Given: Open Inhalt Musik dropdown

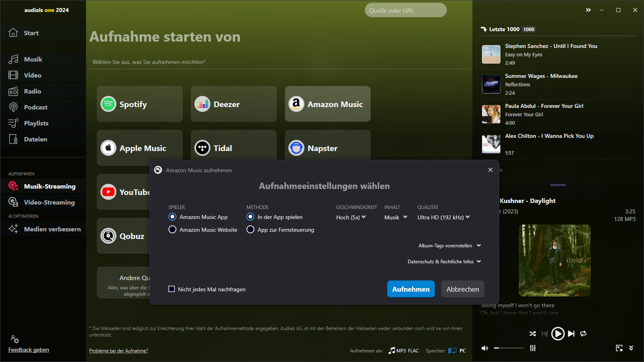Looking at the screenshot, I should 396,217.
